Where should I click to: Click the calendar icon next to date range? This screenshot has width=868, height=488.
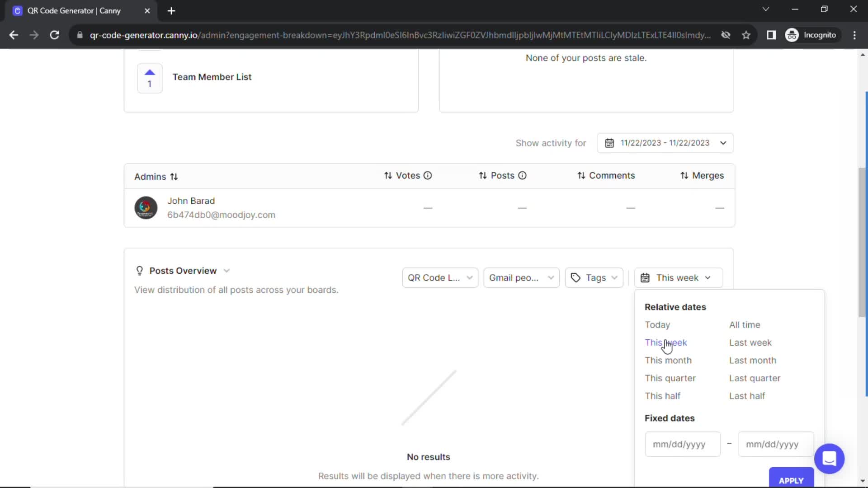coord(609,142)
